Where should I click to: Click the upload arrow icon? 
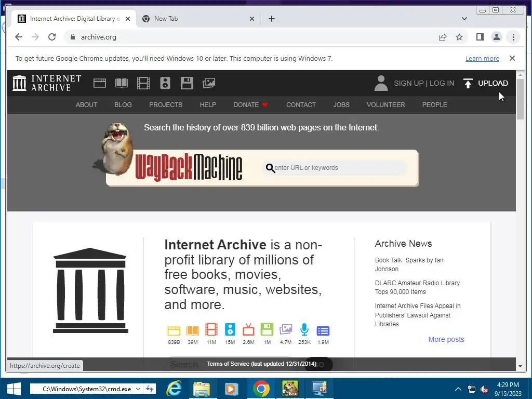[468, 83]
